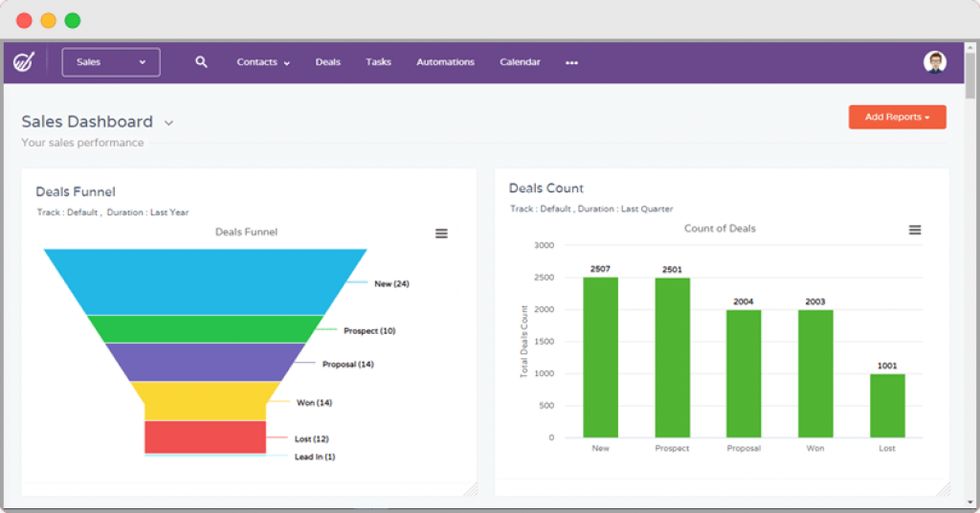This screenshot has height=513, width=980.
Task: Select the blue New funnel segment
Action: pyautogui.click(x=205, y=281)
